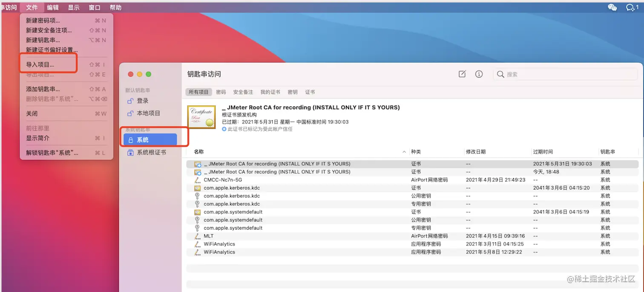This screenshot has width=644, height=292.
Task: Sort by 钥匙串 column header
Action: click(607, 152)
